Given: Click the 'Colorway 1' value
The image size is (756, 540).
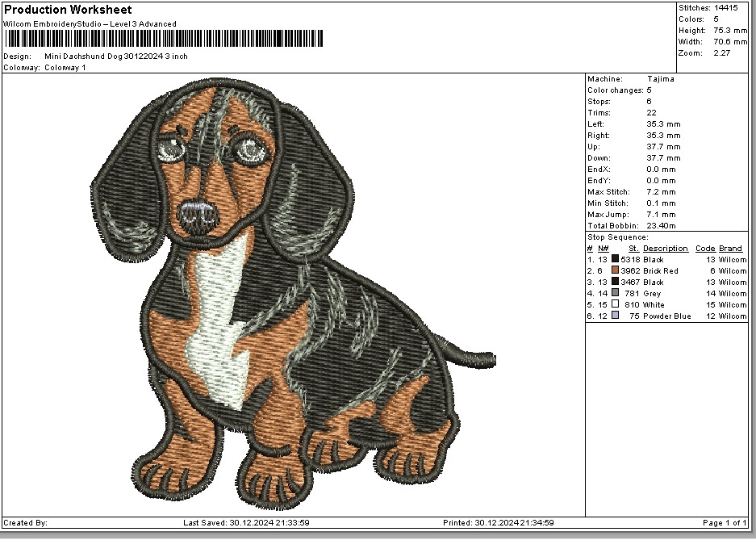Looking at the screenshot, I should click(x=65, y=68).
